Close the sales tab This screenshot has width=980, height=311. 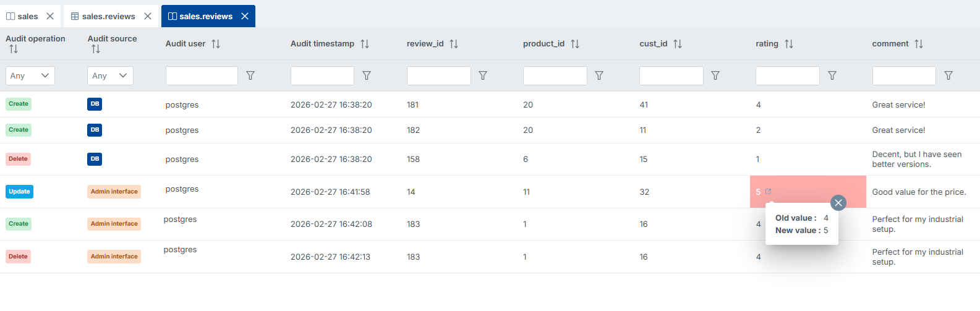pyautogui.click(x=50, y=16)
